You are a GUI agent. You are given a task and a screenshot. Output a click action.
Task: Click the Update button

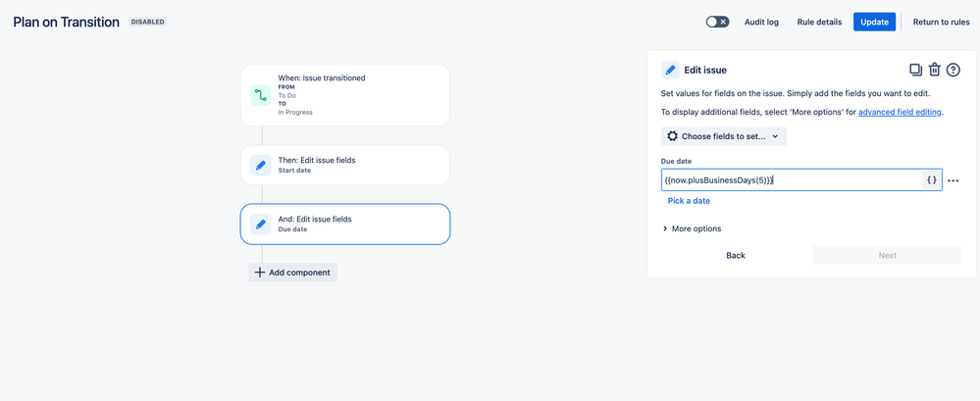(x=874, y=22)
